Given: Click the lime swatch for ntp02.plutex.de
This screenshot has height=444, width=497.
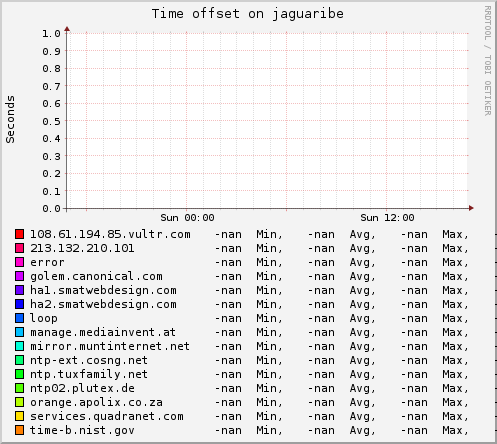Looking at the screenshot, I should point(19,388).
